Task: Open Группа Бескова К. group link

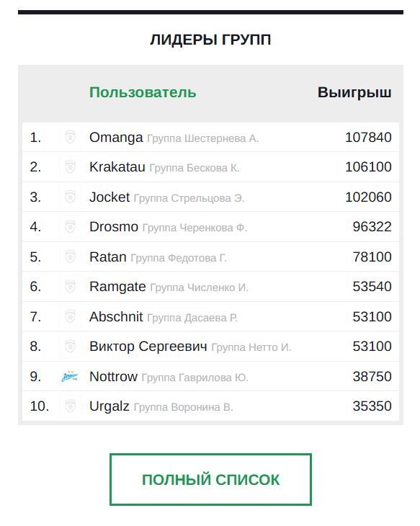Action: (x=195, y=168)
